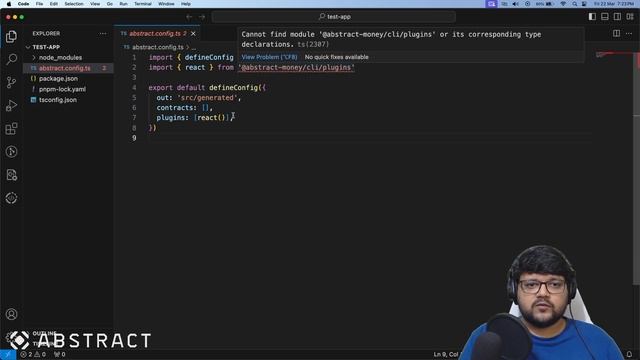
Task: Open the Apple menu
Action: (9, 4)
